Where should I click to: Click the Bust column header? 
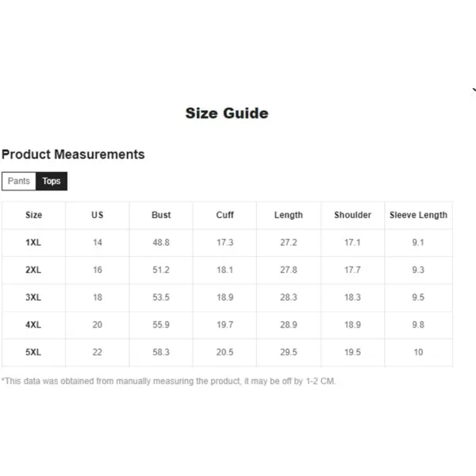161,215
